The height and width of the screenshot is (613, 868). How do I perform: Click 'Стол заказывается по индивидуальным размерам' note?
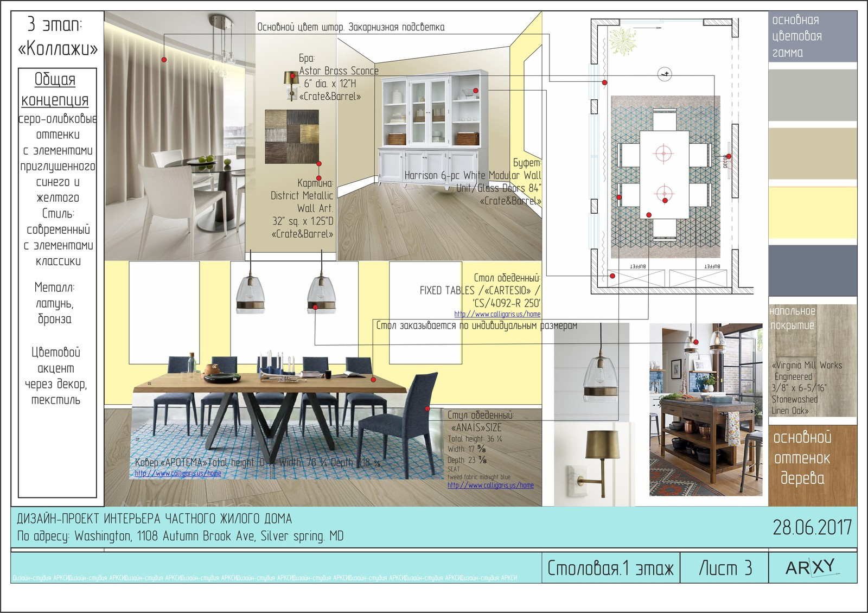[477, 325]
